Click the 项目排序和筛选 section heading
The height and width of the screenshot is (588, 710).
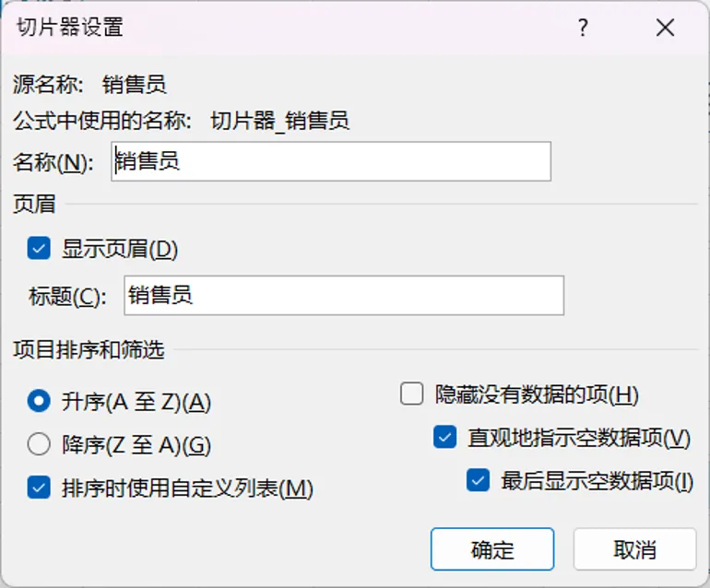click(x=89, y=349)
